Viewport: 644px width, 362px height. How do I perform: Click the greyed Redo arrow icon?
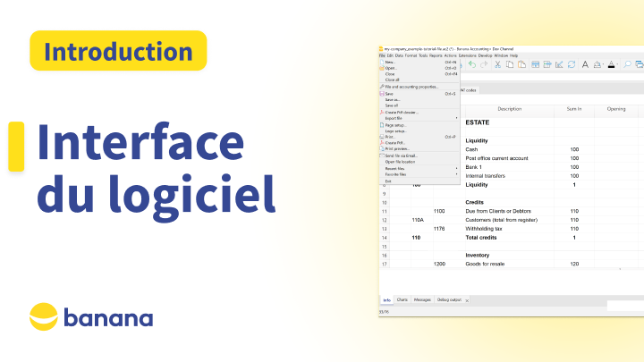click(x=484, y=64)
